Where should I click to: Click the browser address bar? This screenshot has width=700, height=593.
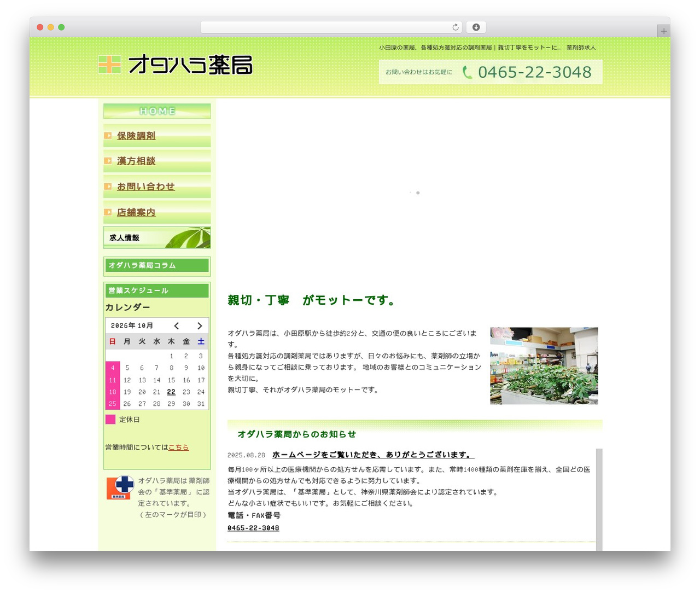(x=331, y=27)
